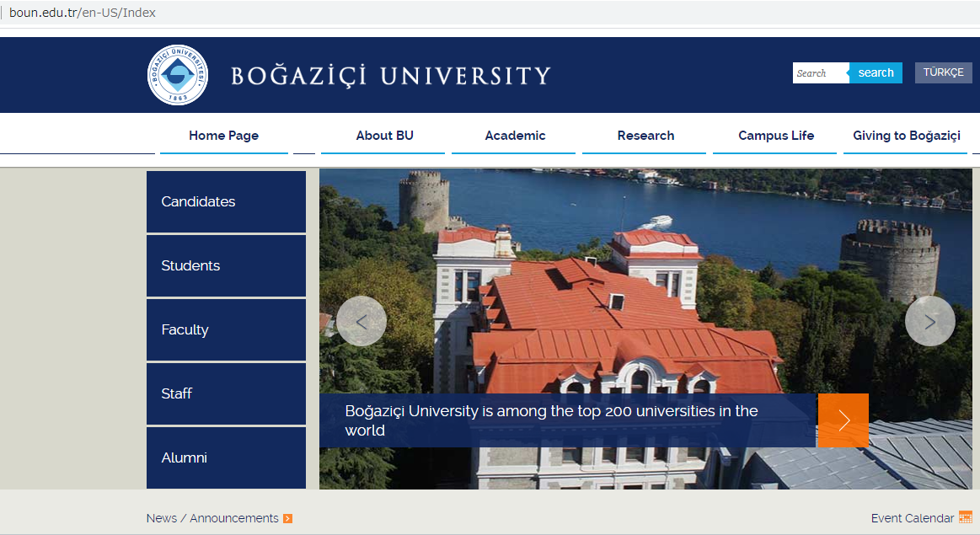Viewport: 980px width, 535px height.
Task: Open the Alumni section tile
Action: (x=226, y=457)
